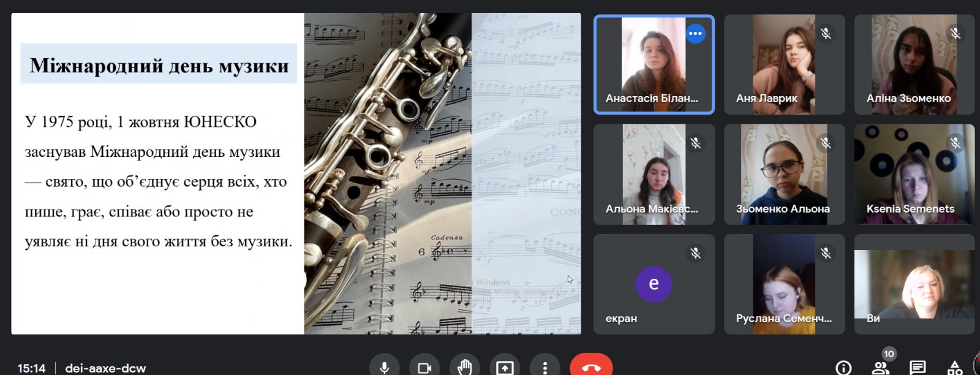Select the Руслана Семенч video tile
980x375 pixels.
[x=784, y=284]
